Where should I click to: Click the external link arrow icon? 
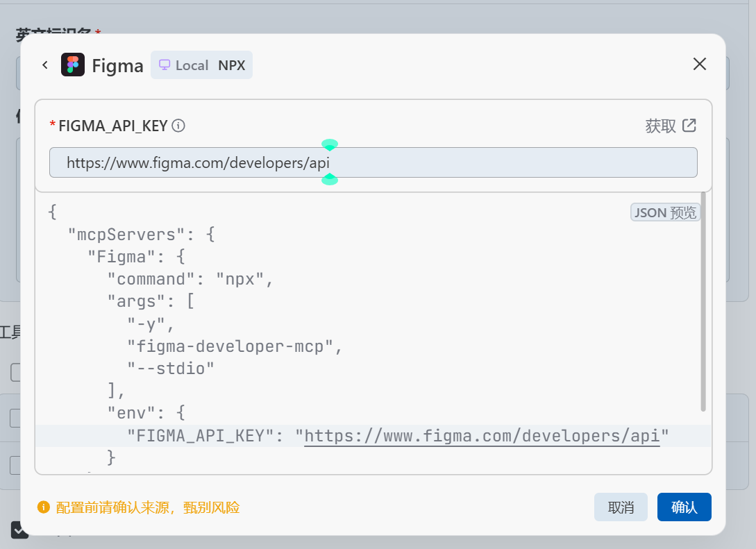[x=689, y=126]
